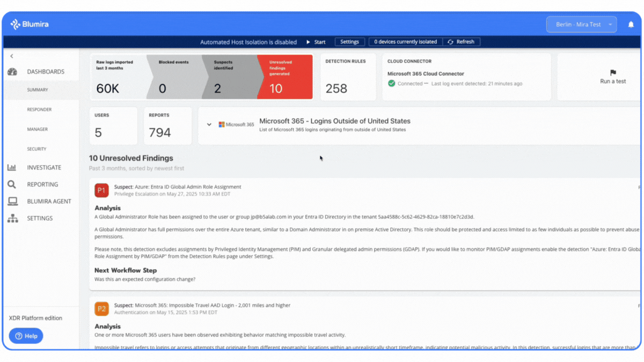Click the Reporting magnifier icon

click(x=12, y=184)
